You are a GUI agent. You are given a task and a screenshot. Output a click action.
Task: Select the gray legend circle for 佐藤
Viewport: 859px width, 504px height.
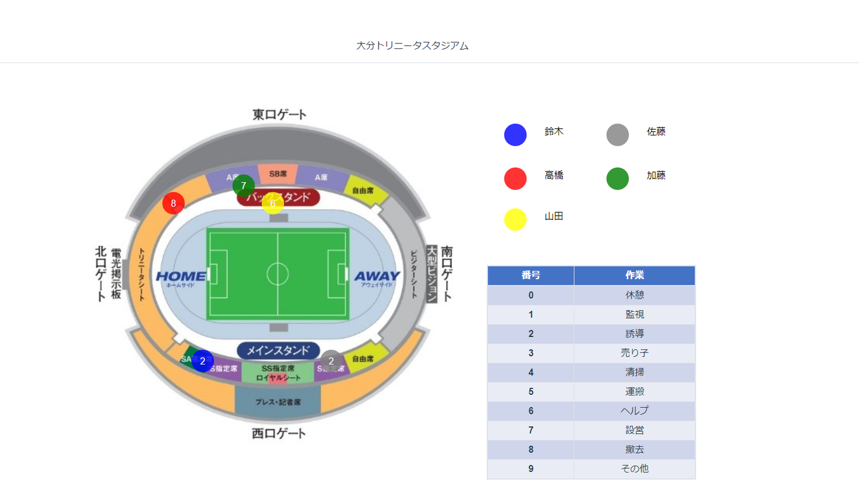pos(617,135)
